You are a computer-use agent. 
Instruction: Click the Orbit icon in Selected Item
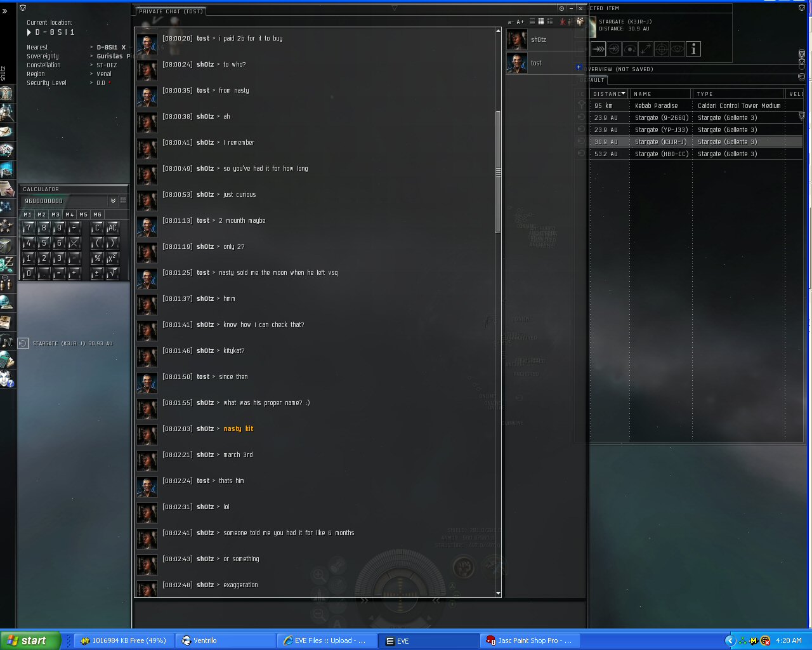tap(630, 49)
